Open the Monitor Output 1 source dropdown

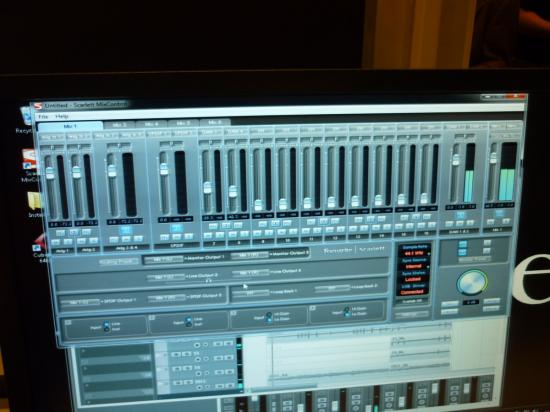coord(164,259)
